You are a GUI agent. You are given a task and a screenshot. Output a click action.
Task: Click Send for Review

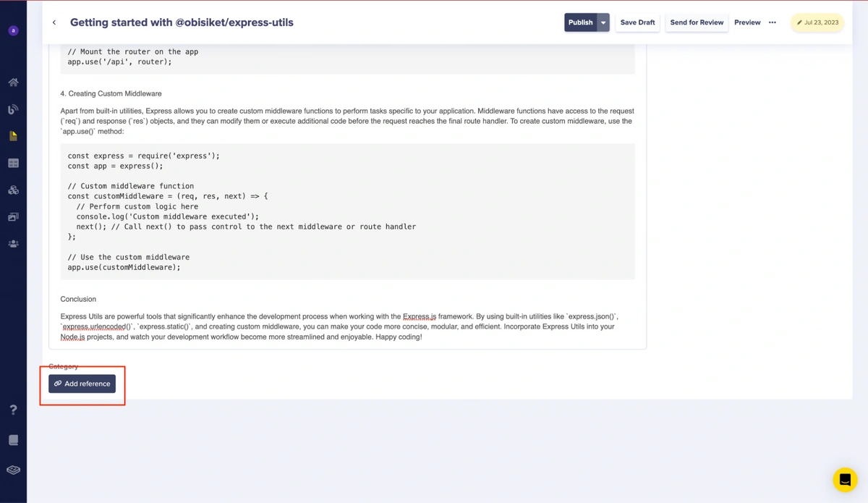click(697, 22)
